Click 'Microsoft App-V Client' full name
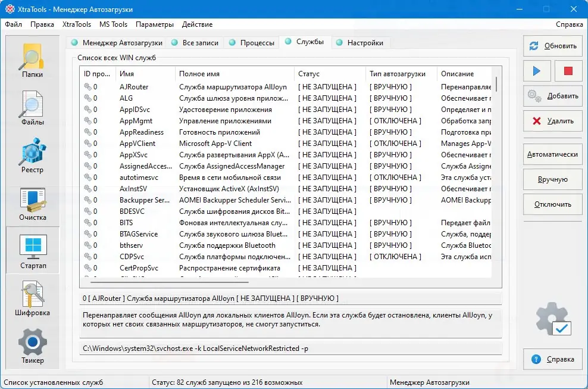The height and width of the screenshot is (389, 588). click(215, 144)
